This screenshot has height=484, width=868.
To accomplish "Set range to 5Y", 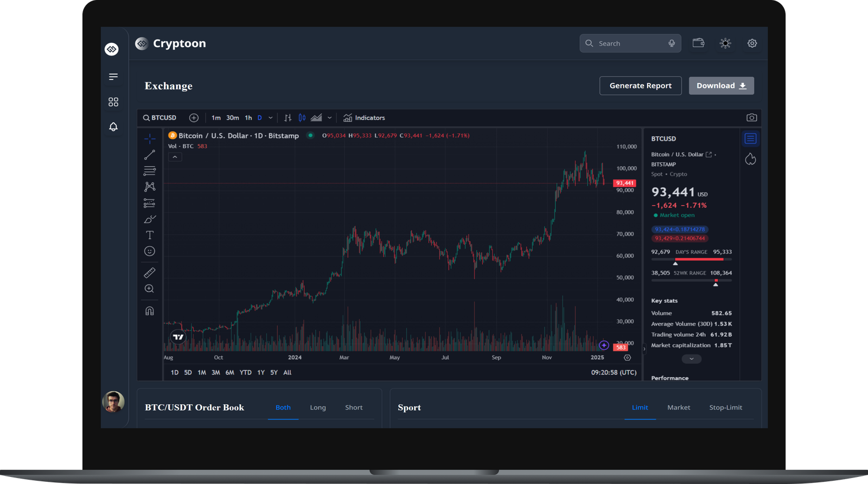I will click(274, 373).
